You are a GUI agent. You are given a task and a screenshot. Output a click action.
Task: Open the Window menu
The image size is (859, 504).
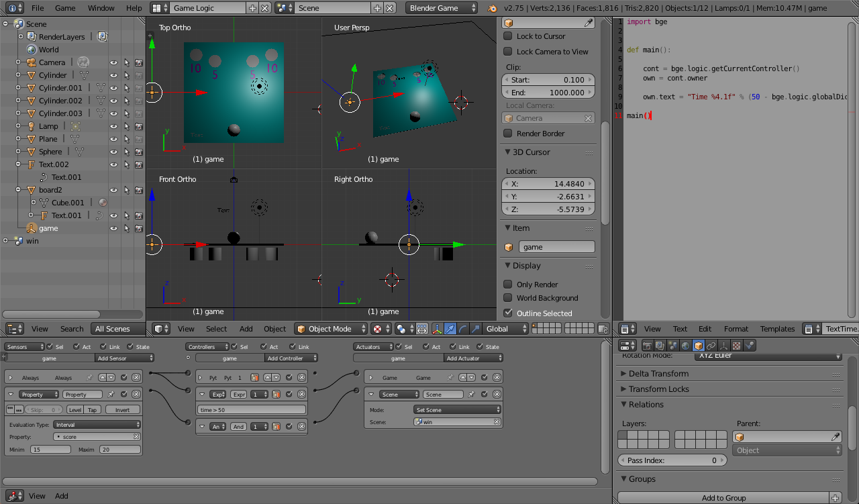pyautogui.click(x=101, y=8)
